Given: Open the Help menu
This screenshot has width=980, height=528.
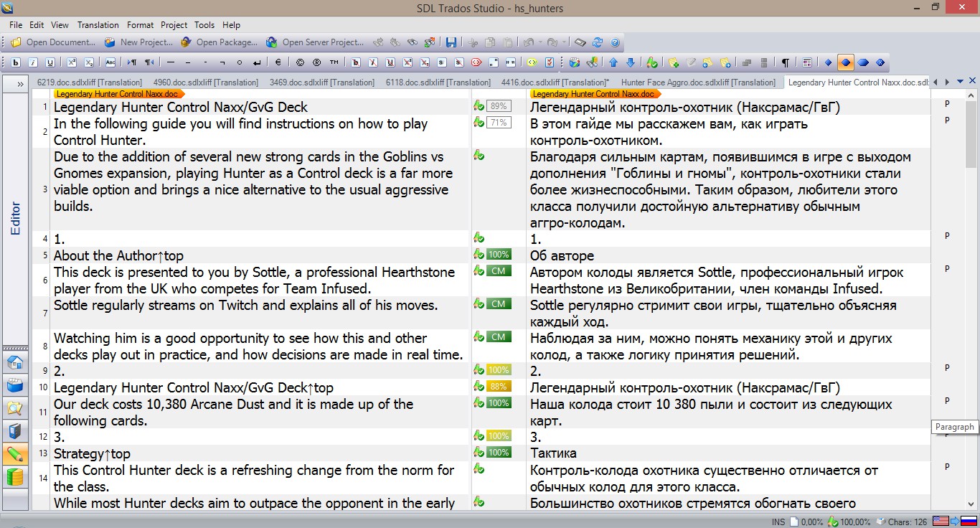Looking at the screenshot, I should 231,25.
